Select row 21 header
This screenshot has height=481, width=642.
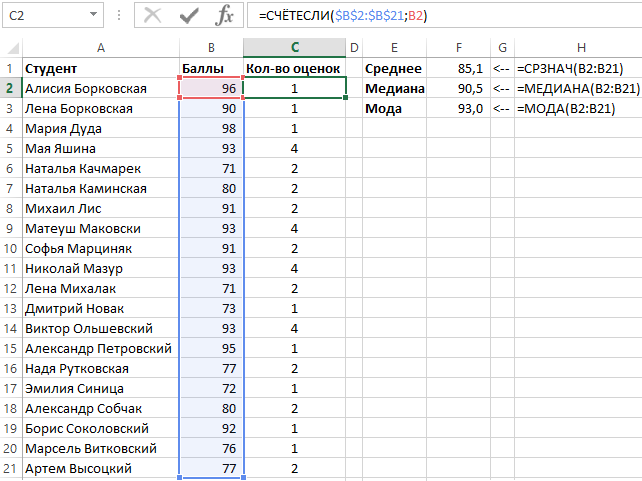tap(10, 468)
